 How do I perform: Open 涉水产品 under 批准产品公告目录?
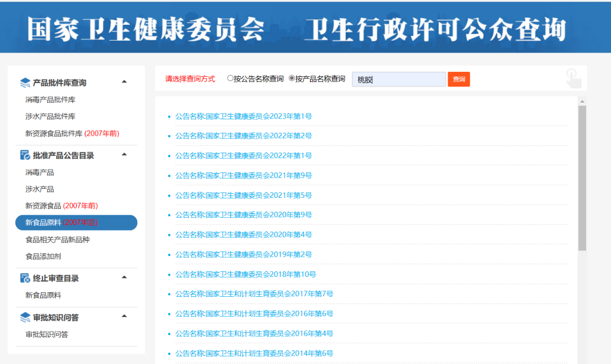40,189
